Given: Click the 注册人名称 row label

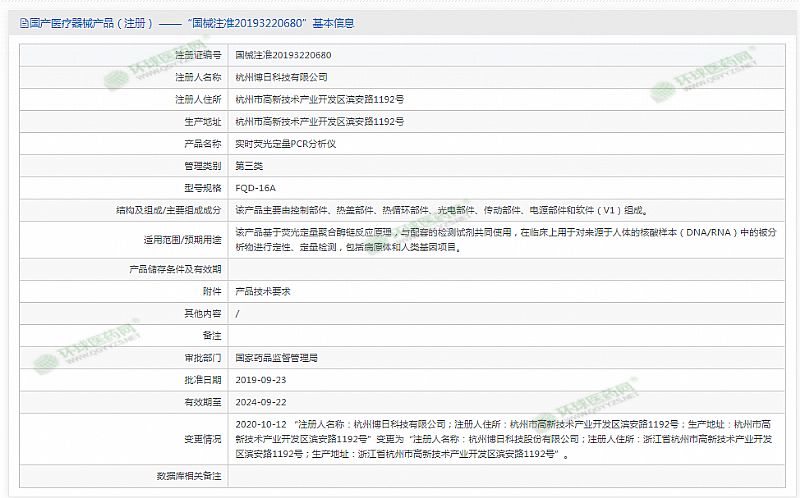Looking at the screenshot, I should tap(197, 77).
